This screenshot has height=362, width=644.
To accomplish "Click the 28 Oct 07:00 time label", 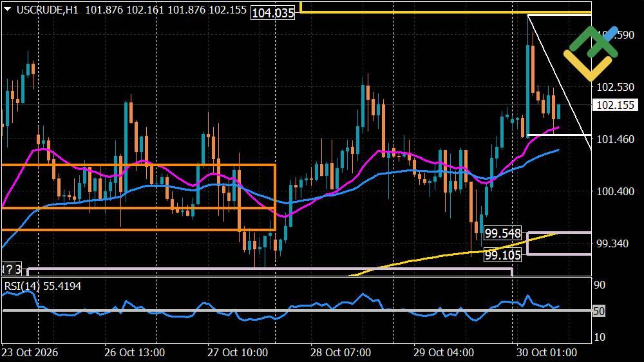I will [x=341, y=352].
